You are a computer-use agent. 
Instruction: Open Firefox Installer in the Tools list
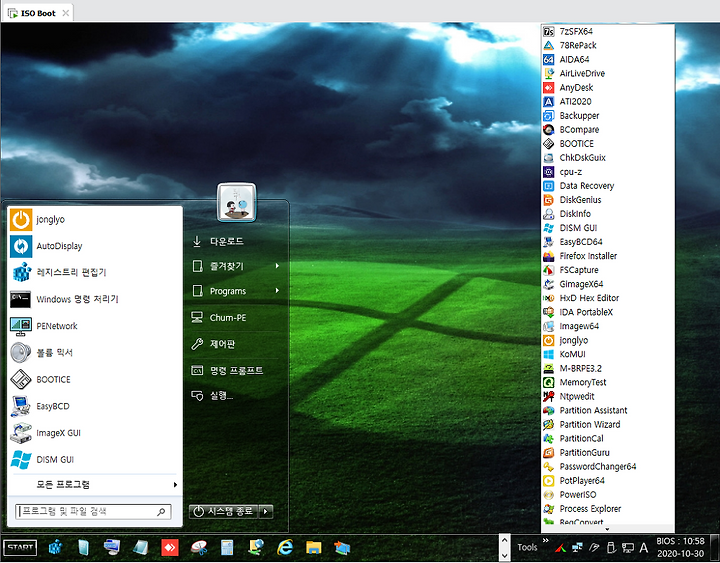[x=608, y=256]
